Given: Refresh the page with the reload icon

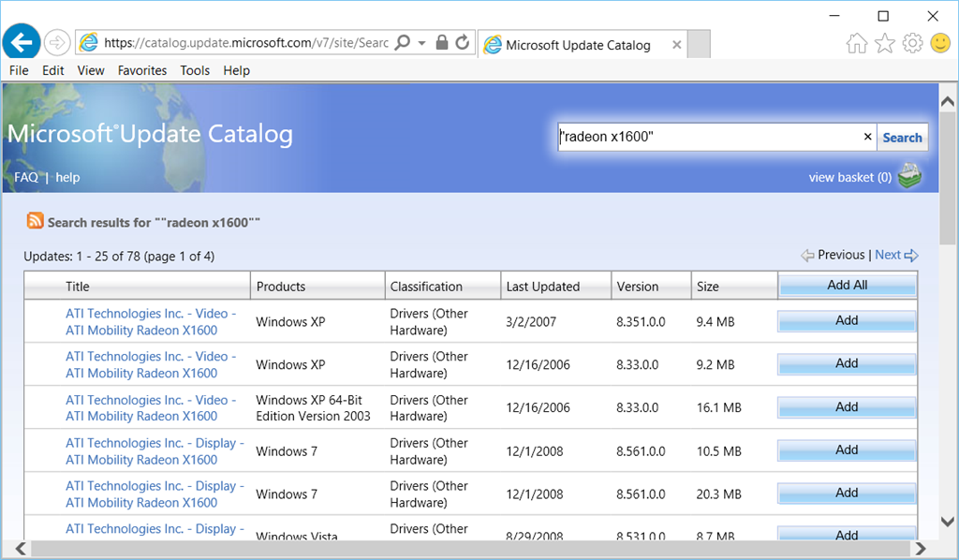Looking at the screenshot, I should click(x=463, y=42).
